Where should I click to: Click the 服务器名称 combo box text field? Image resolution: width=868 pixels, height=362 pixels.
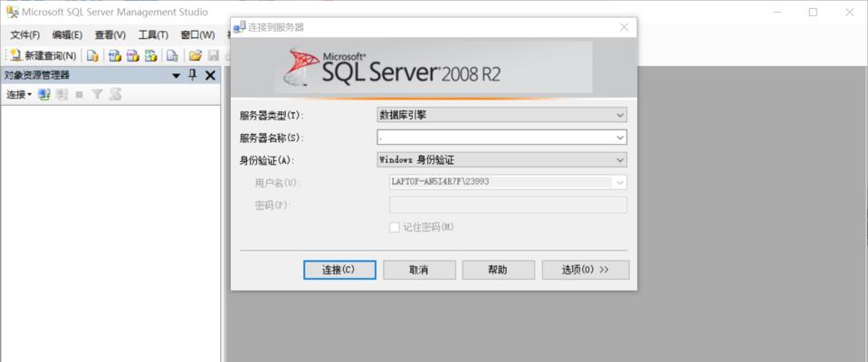pyautogui.click(x=495, y=138)
